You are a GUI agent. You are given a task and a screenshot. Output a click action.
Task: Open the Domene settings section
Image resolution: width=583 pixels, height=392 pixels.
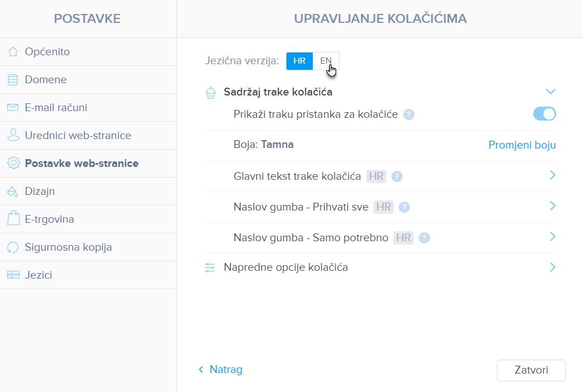88,80
